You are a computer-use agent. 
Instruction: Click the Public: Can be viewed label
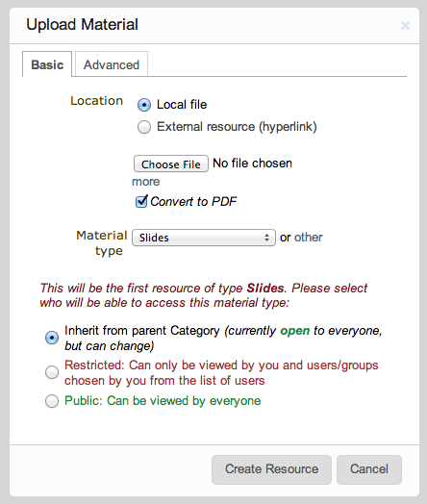[163, 401]
